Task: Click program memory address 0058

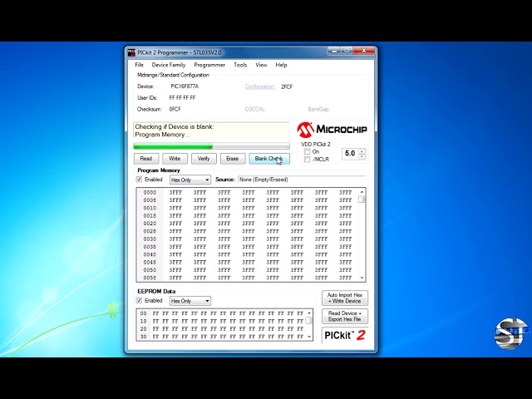Action: tap(150, 278)
